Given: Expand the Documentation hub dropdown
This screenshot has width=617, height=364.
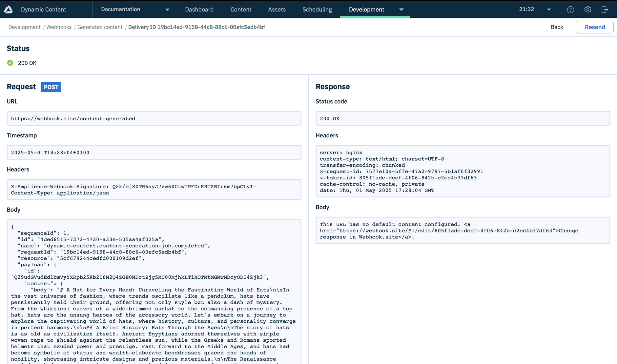Looking at the screenshot, I should (x=167, y=10).
